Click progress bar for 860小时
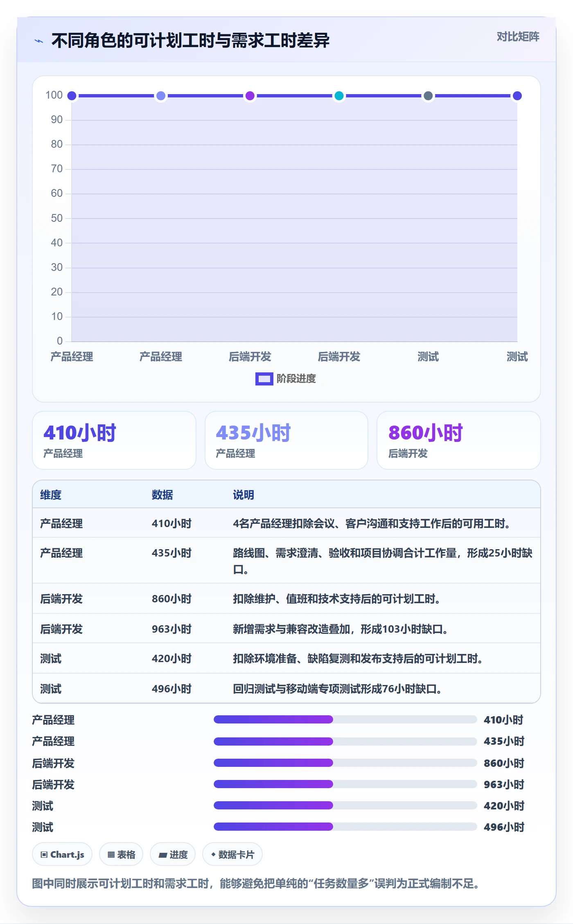This screenshot has width=573, height=924. point(345,763)
